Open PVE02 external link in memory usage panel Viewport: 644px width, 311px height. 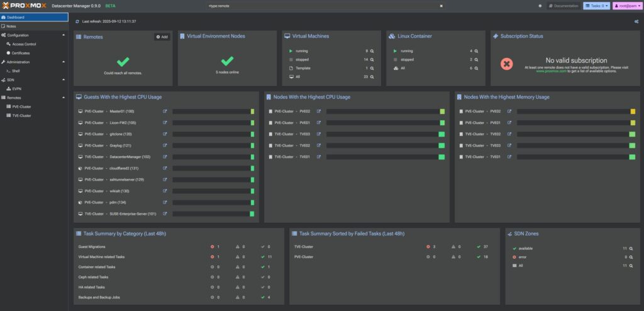coord(509,111)
